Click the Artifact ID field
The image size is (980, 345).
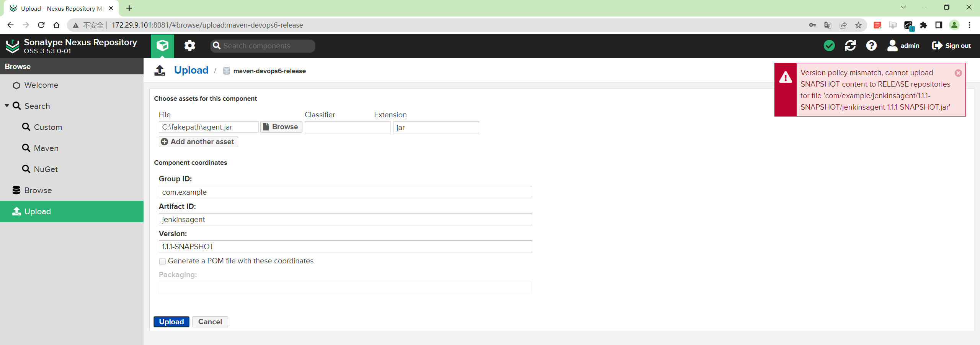[345, 219]
